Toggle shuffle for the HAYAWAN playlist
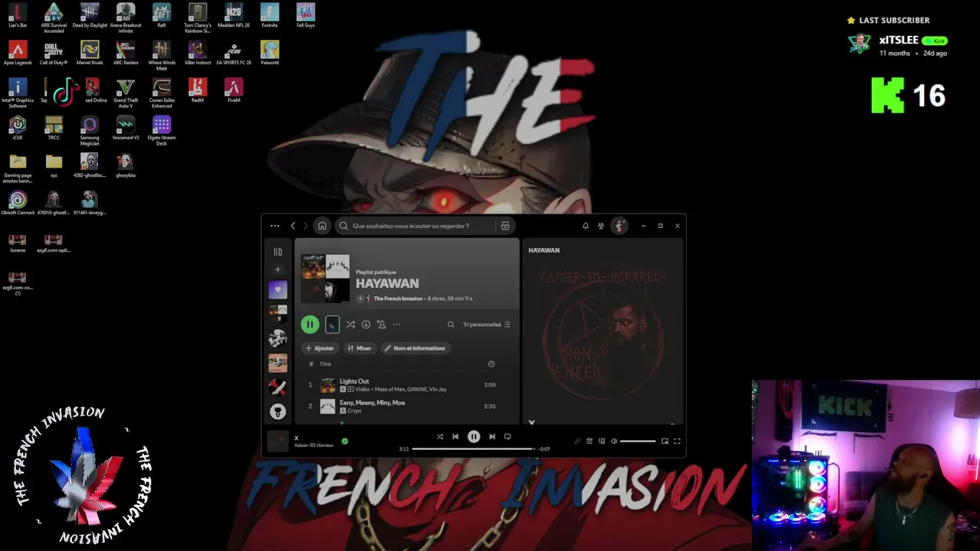Screen dimensions: 980x551 pyautogui.click(x=350, y=324)
